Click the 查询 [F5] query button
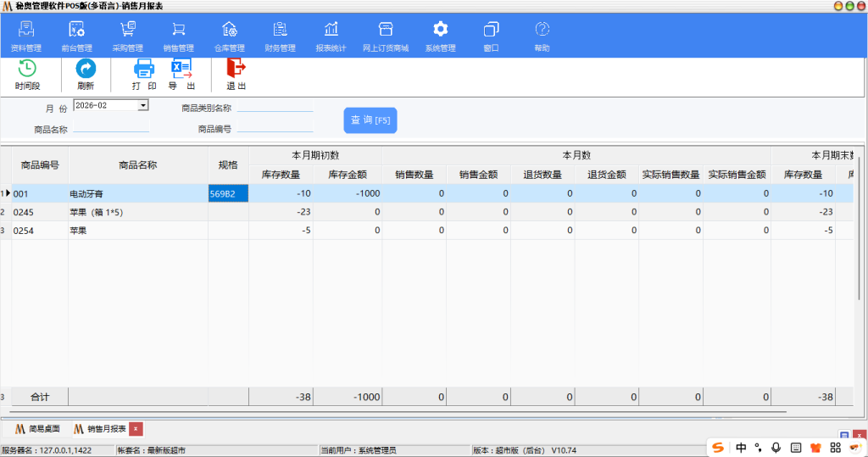Viewport: 868px width, 457px height. click(370, 120)
